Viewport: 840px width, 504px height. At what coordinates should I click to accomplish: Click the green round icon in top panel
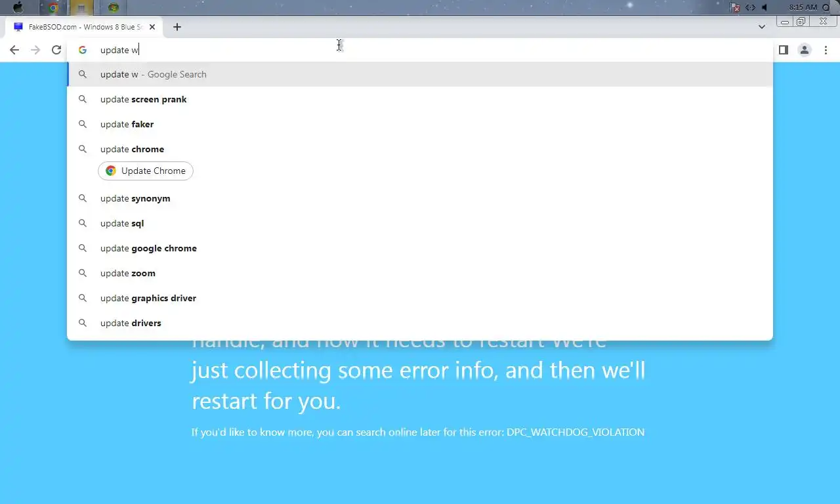coord(114,8)
